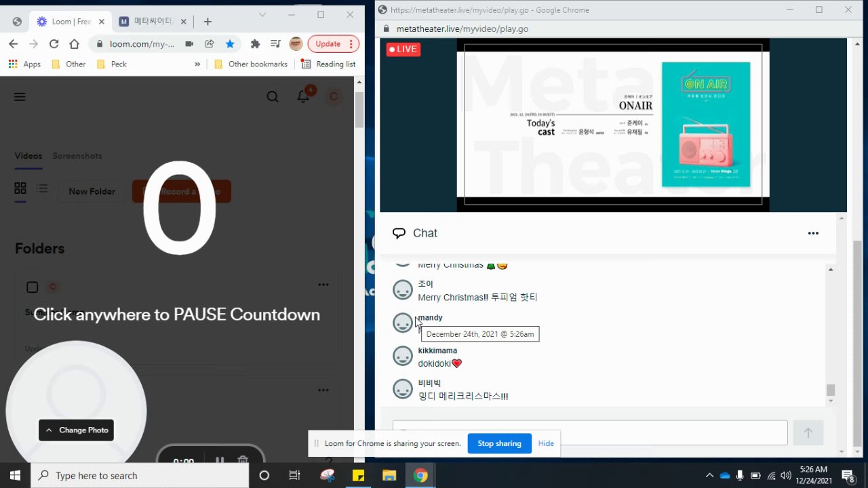This screenshot has height=488, width=868.
Task: Click the share page icon in address bar
Action: 210,44
